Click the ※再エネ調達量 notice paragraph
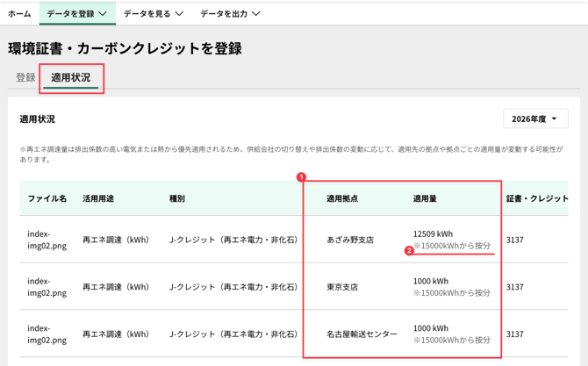Image resolution: width=588 pixels, height=366 pixels. 291,154
